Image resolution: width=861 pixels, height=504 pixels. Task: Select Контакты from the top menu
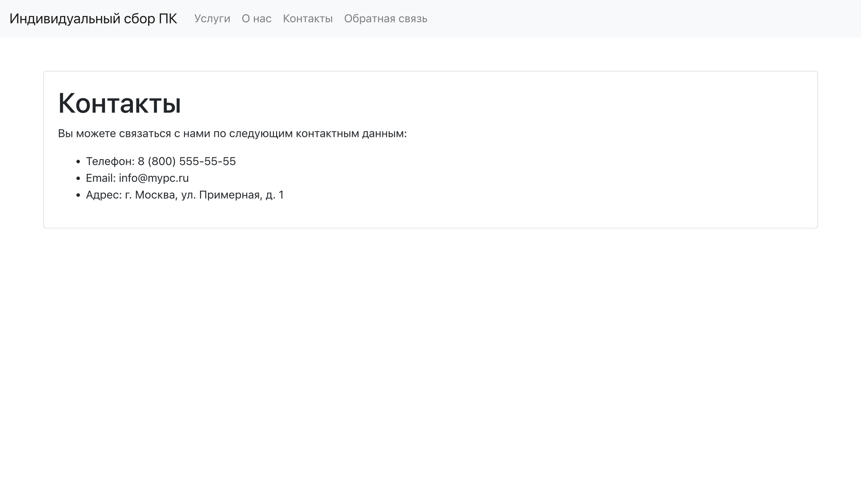point(308,19)
